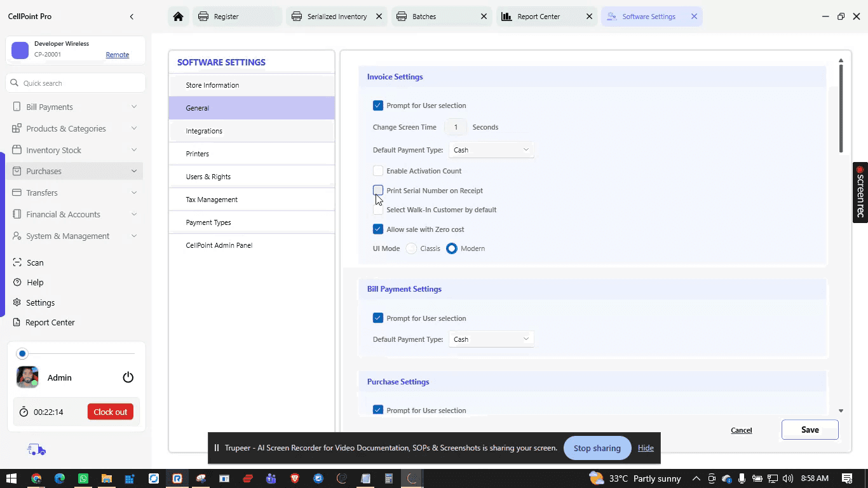
Task: Select the Classis UI Mode radio
Action: (x=412, y=248)
